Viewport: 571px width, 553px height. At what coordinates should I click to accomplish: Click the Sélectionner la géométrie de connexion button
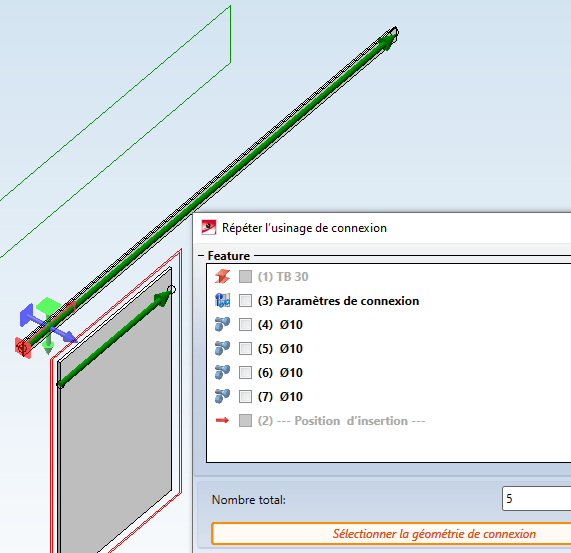pos(391,534)
